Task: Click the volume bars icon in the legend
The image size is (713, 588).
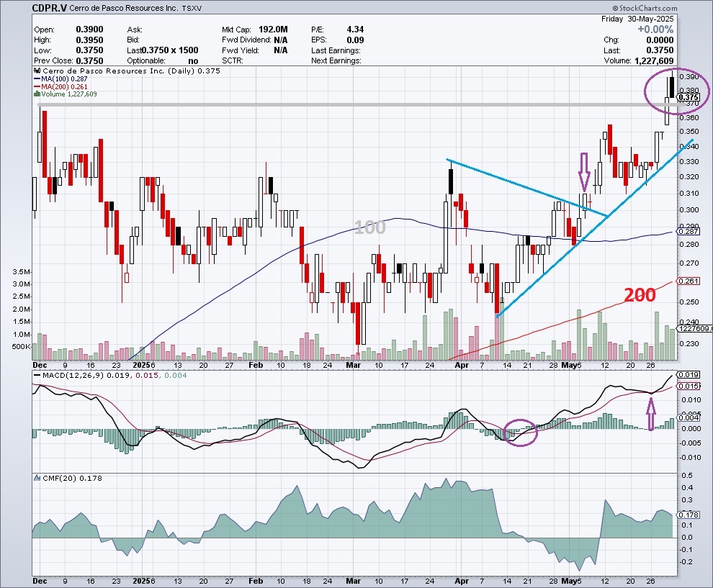Action: pos(37,94)
